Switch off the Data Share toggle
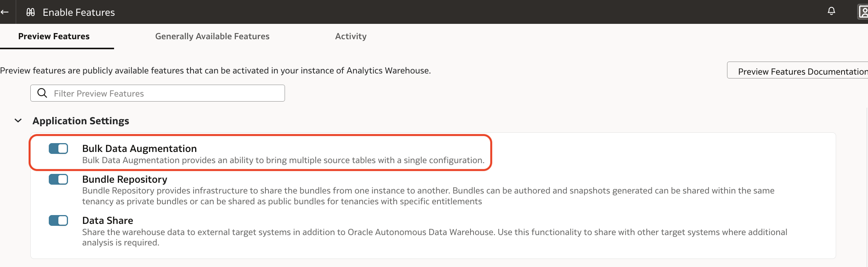The height and width of the screenshot is (267, 868). [58, 220]
